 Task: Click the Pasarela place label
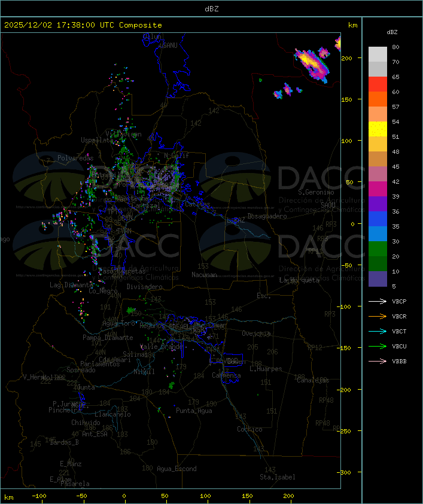75,484
